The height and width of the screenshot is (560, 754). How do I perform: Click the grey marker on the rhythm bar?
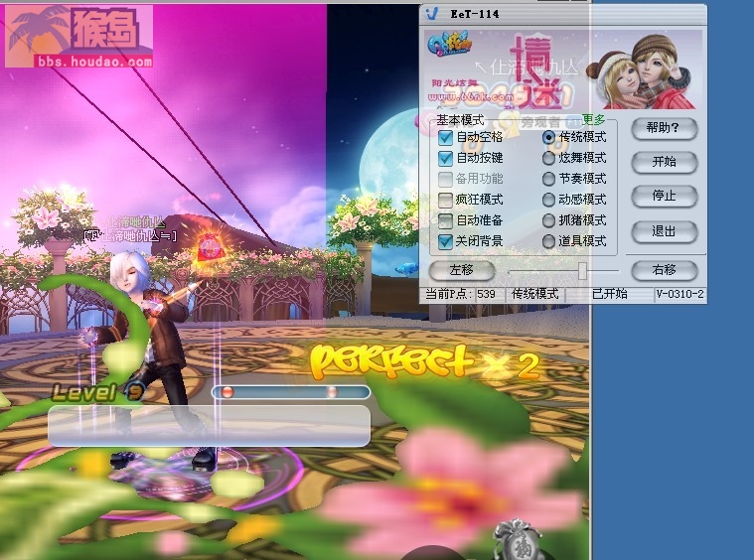pyautogui.click(x=332, y=392)
